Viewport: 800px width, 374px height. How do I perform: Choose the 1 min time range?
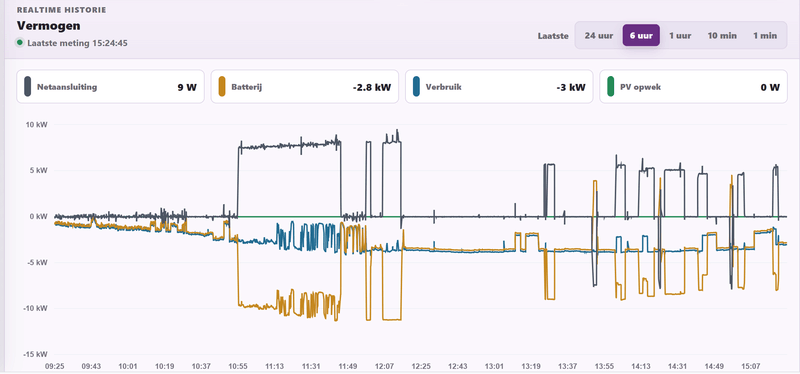click(765, 36)
